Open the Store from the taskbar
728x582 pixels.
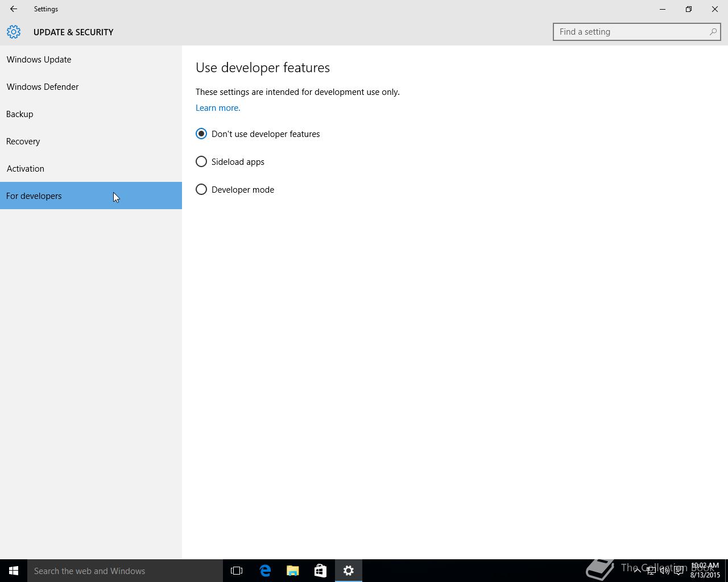tap(320, 571)
